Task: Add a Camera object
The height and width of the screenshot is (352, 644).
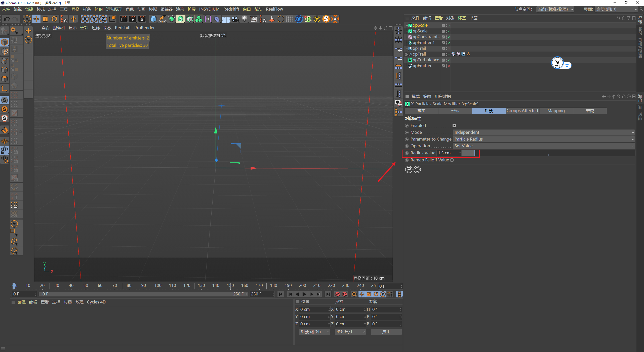Action: tap(235, 19)
